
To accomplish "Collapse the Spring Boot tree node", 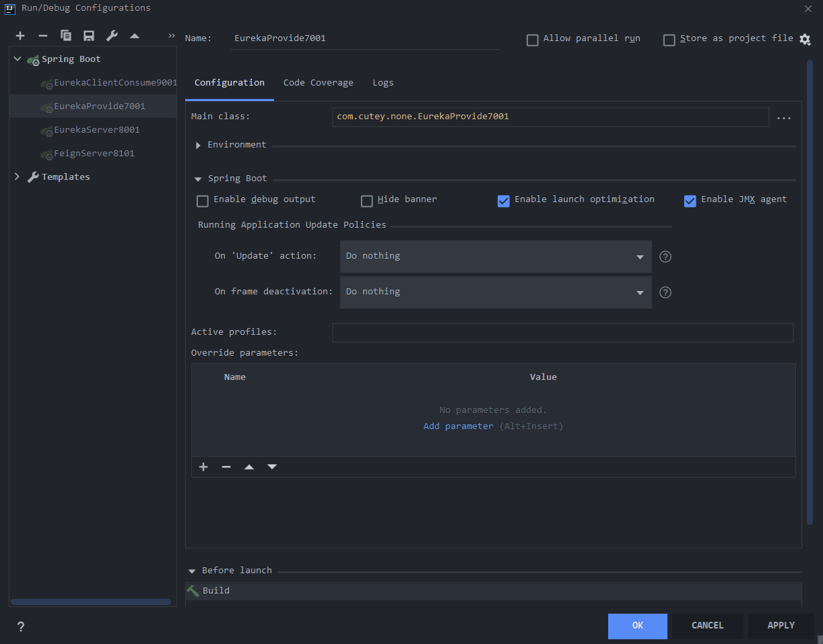I will [18, 59].
